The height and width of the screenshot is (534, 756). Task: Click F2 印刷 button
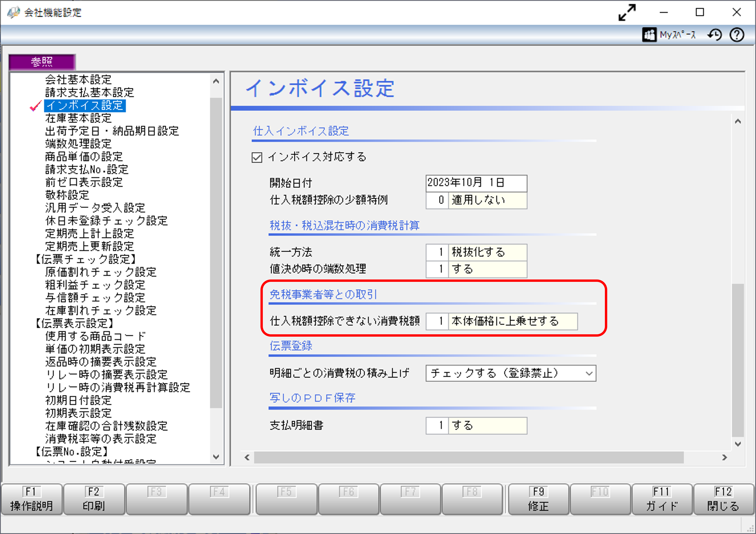pos(94,499)
